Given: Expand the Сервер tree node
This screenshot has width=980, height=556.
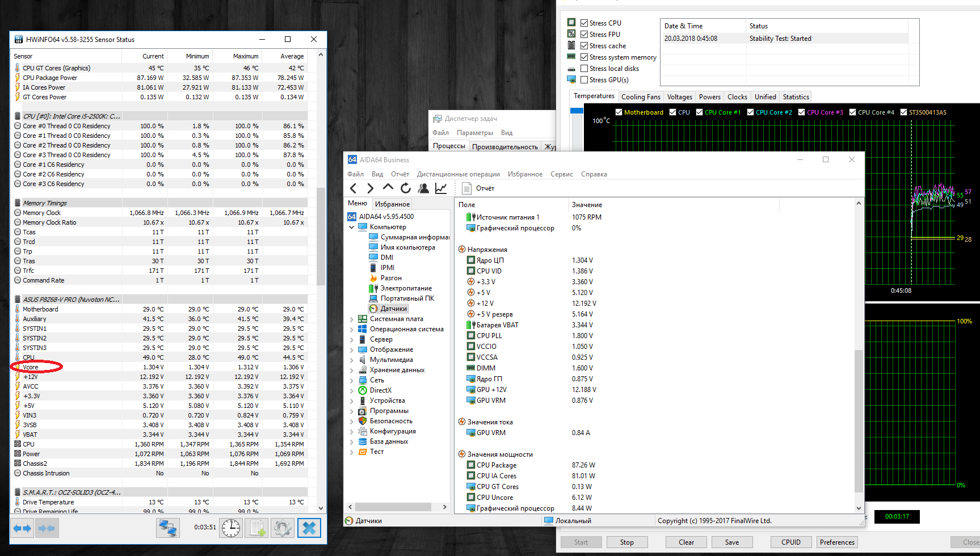Looking at the screenshot, I should click(x=352, y=339).
